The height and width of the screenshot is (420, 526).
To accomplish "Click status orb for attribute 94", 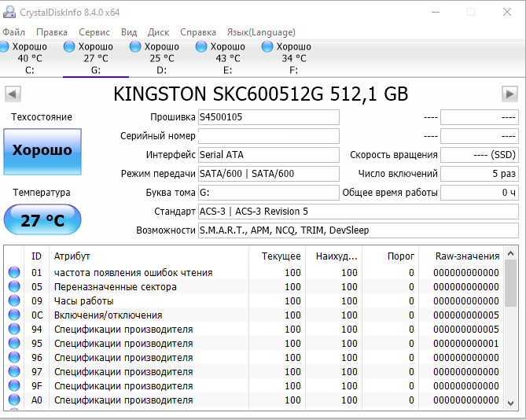I will (14, 329).
